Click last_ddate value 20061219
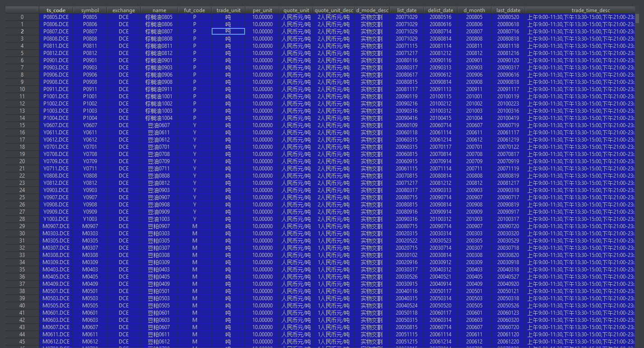 point(508,140)
